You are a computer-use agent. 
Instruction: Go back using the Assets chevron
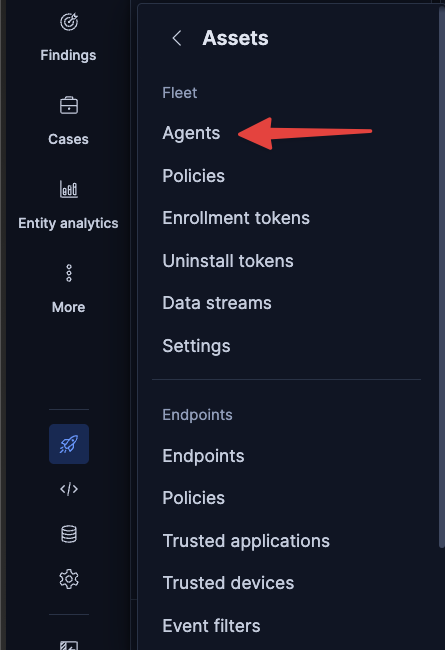coord(177,38)
